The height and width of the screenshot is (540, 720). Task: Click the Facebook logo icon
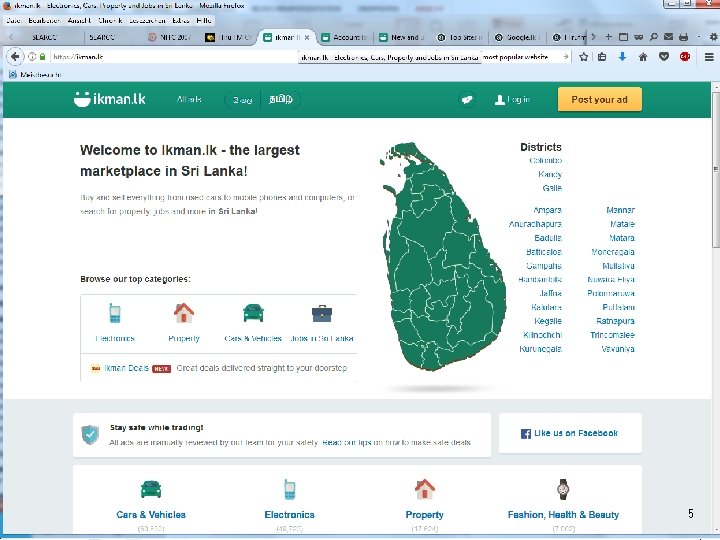pyautogui.click(x=525, y=433)
